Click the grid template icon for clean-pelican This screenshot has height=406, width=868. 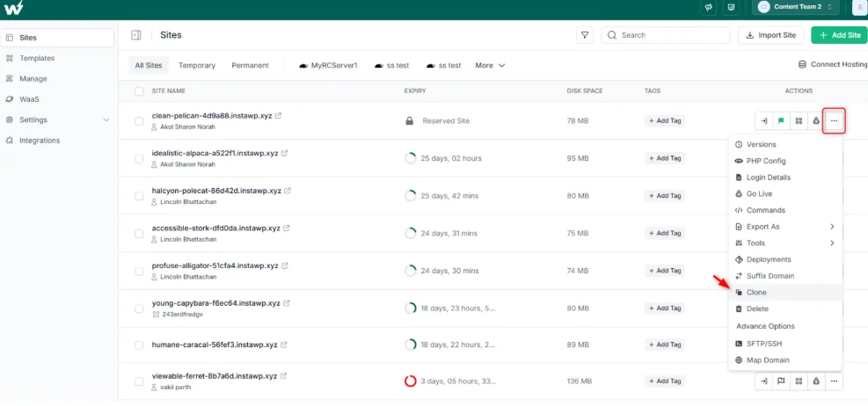[x=799, y=120]
